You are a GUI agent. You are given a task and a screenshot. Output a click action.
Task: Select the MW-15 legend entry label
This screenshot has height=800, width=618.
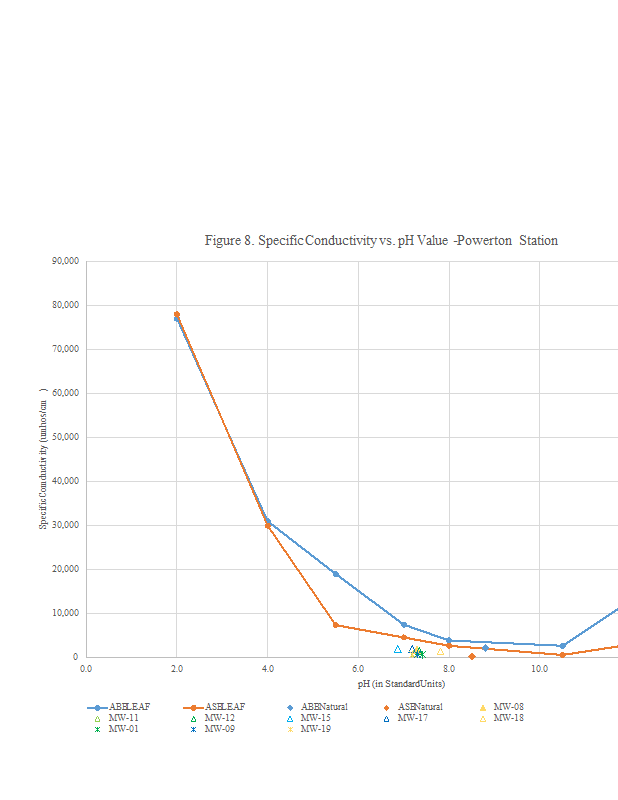click(315, 718)
